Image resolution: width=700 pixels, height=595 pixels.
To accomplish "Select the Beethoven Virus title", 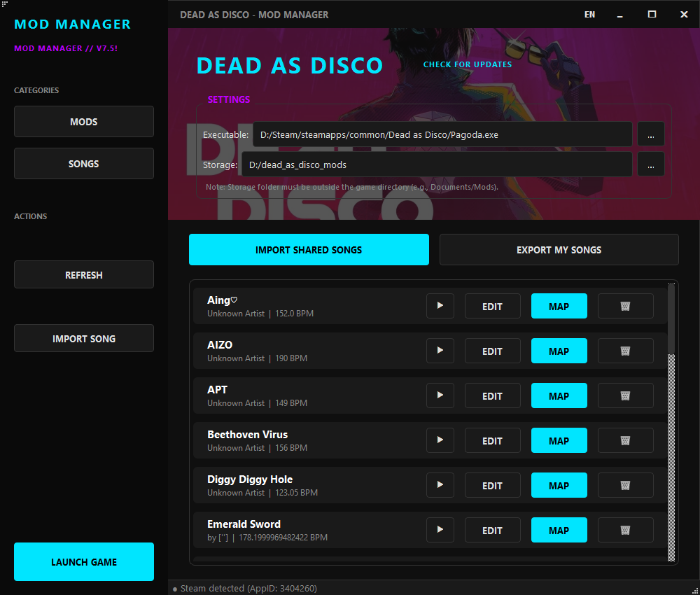I will tap(247, 434).
